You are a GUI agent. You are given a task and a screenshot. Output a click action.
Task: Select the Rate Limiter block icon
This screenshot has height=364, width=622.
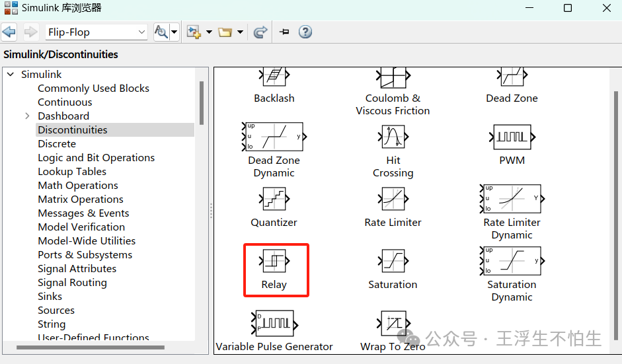pos(393,199)
